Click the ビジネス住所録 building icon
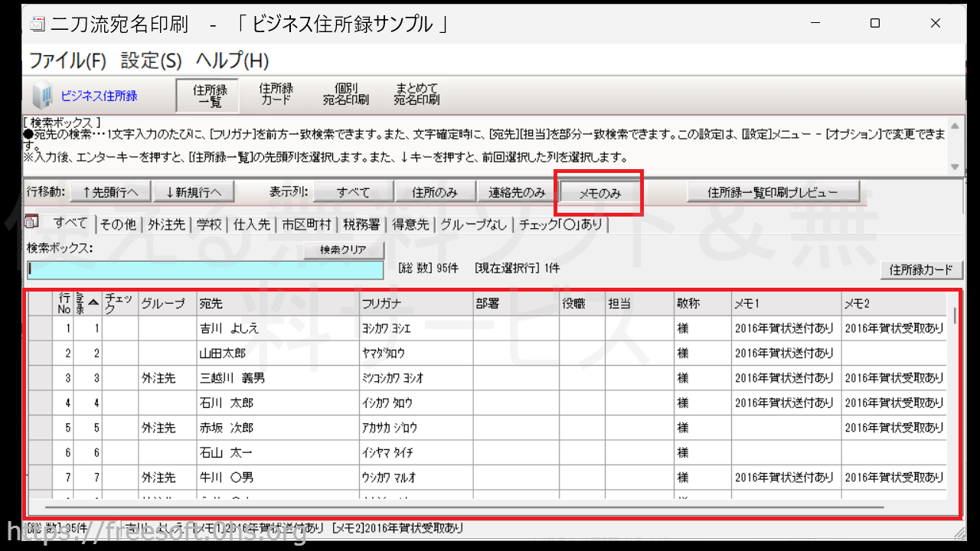Image resolution: width=980 pixels, height=551 pixels. (x=43, y=95)
